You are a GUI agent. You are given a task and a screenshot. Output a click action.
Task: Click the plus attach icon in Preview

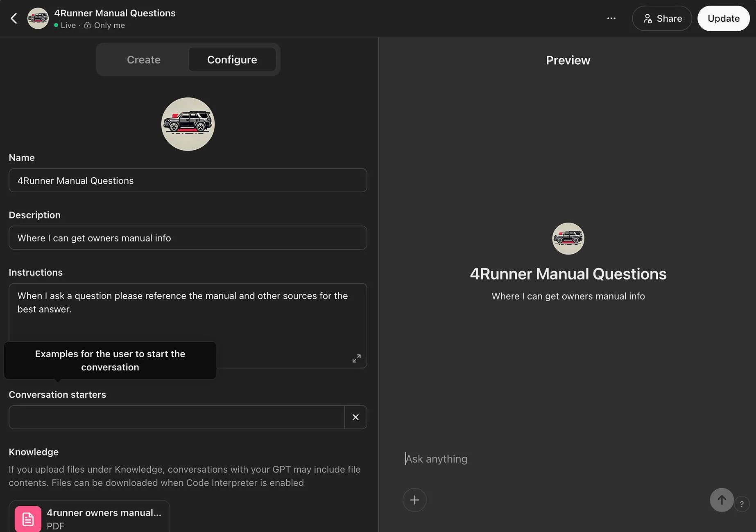414,500
